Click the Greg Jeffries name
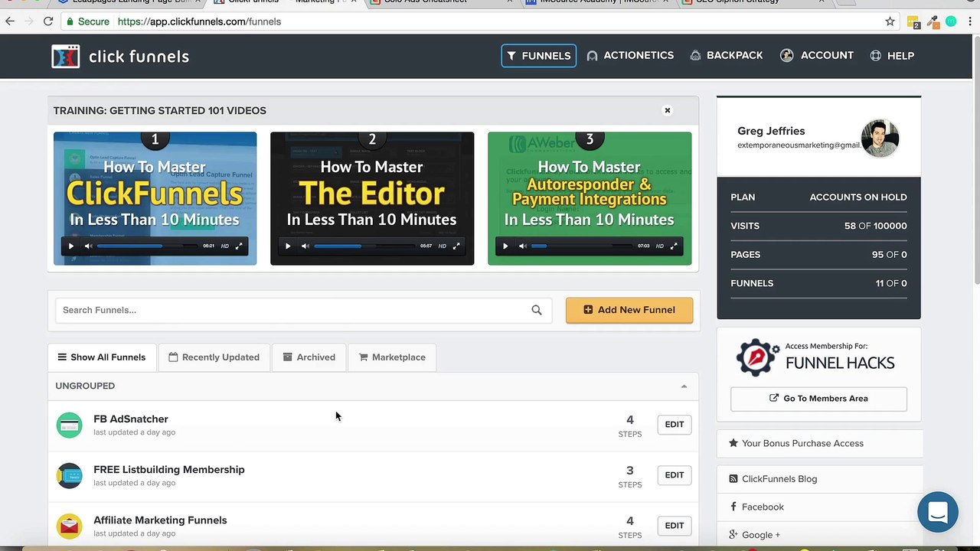The width and height of the screenshot is (980, 551). [771, 131]
